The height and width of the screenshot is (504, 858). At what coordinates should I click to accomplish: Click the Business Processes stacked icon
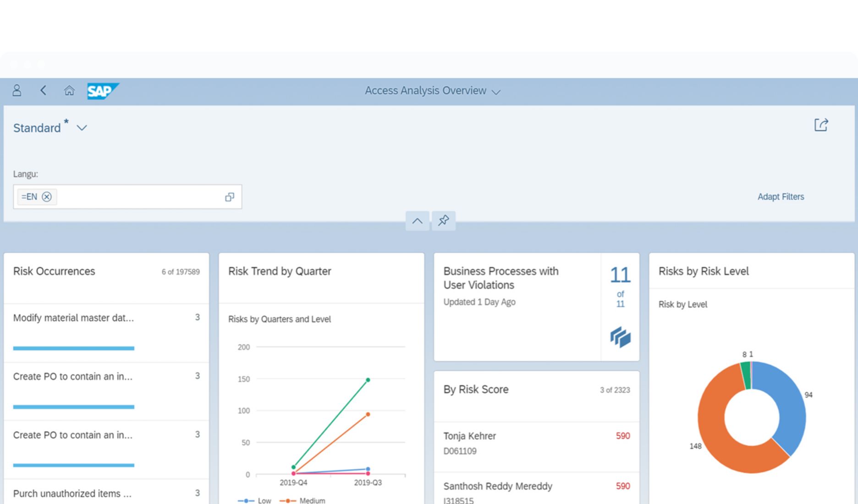620,337
